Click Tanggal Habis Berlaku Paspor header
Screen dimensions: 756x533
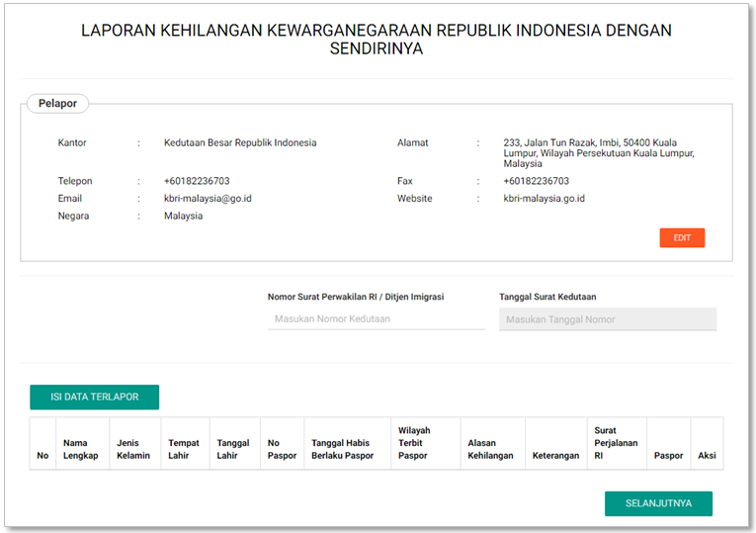click(x=343, y=449)
